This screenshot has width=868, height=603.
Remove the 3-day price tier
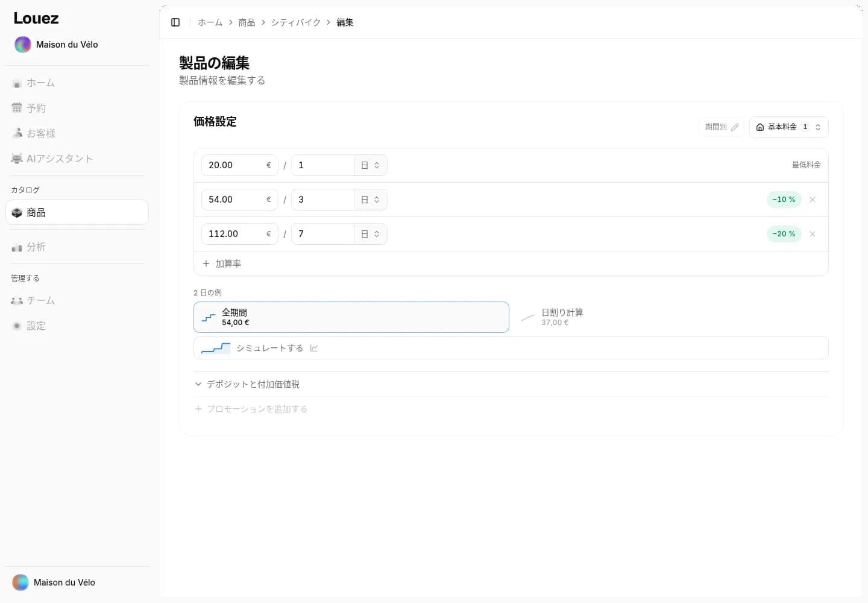point(813,200)
